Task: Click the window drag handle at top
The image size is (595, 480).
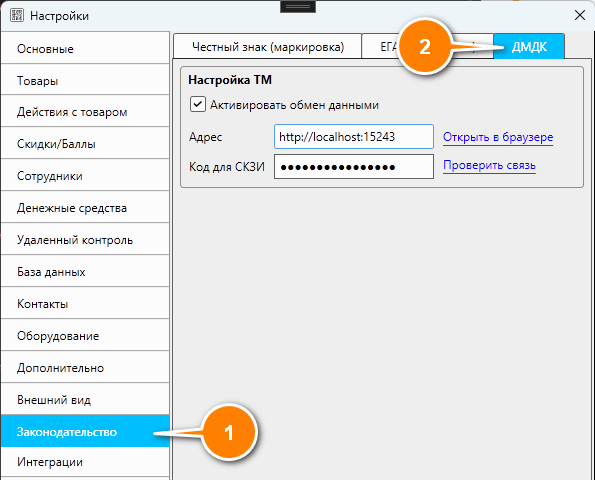Action: pos(298,7)
